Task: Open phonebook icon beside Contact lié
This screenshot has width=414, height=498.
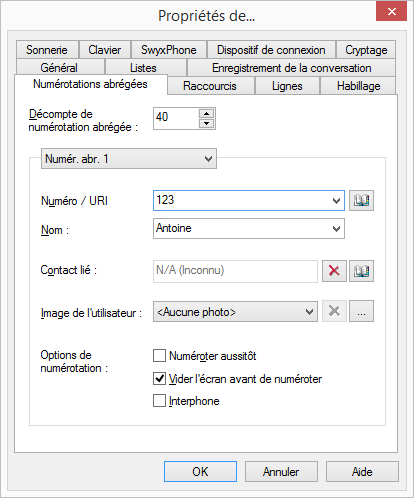Action: (361, 271)
